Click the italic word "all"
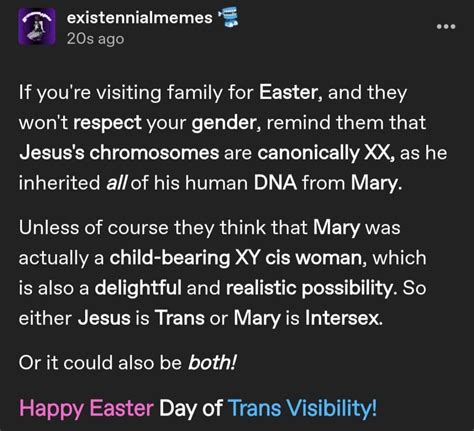This screenshot has width=474, height=431. pyautogui.click(x=116, y=183)
